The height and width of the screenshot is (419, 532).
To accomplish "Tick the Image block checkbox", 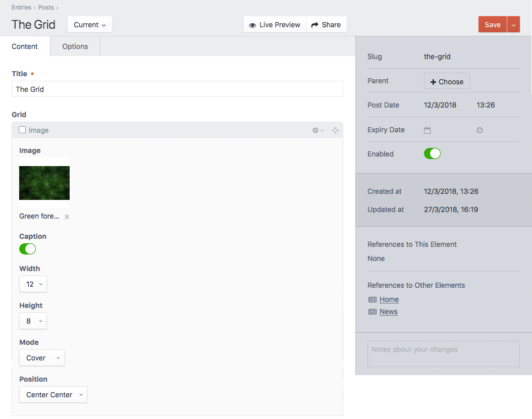I will pyautogui.click(x=22, y=130).
